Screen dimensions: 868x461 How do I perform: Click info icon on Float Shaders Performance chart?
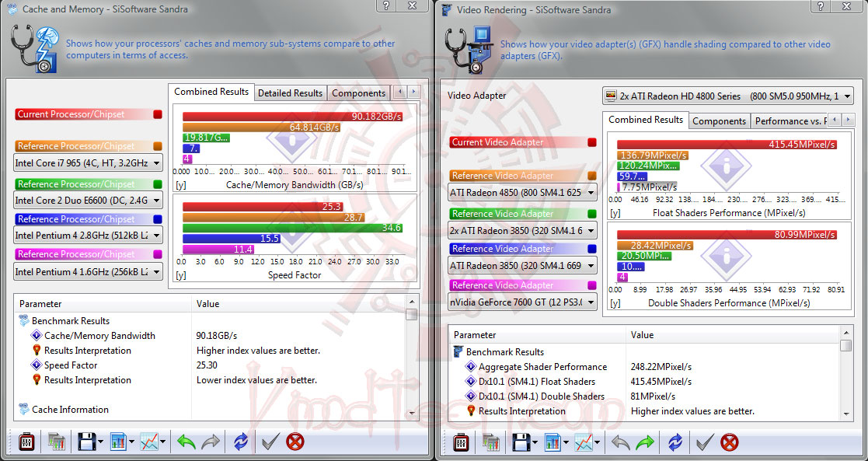coord(726,165)
